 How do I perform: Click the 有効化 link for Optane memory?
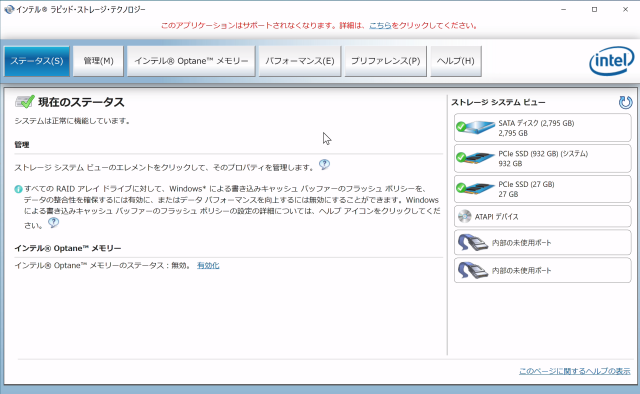(x=208, y=265)
